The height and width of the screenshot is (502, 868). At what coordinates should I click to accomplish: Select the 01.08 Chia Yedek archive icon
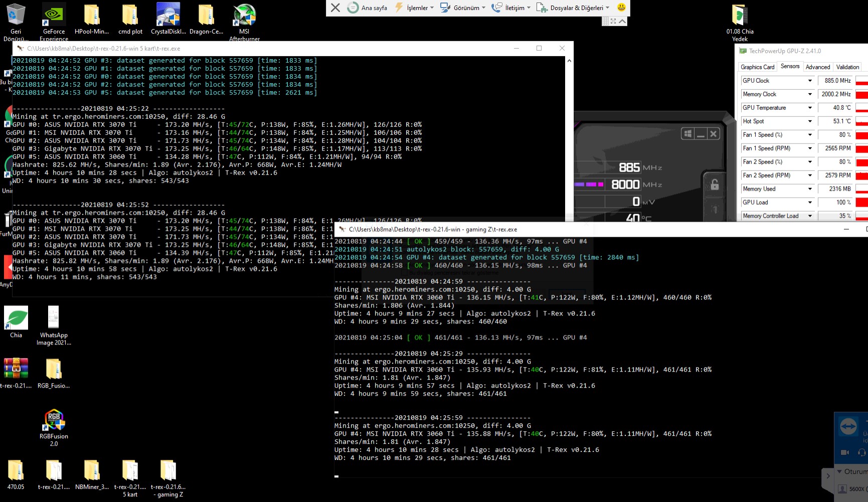click(x=740, y=23)
